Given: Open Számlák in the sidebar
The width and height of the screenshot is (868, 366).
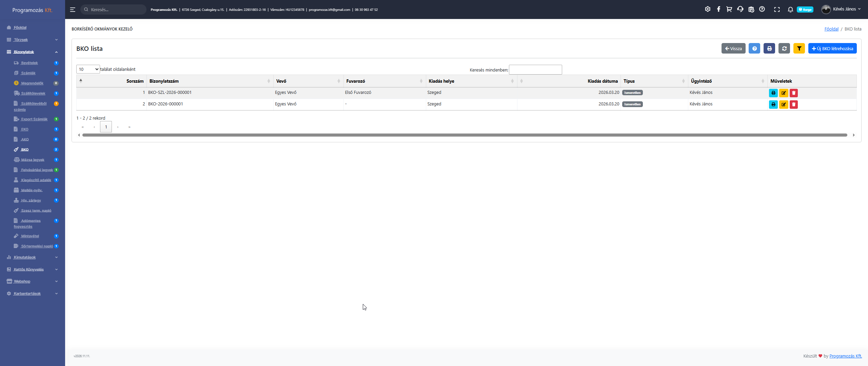Looking at the screenshot, I should pyautogui.click(x=28, y=73).
